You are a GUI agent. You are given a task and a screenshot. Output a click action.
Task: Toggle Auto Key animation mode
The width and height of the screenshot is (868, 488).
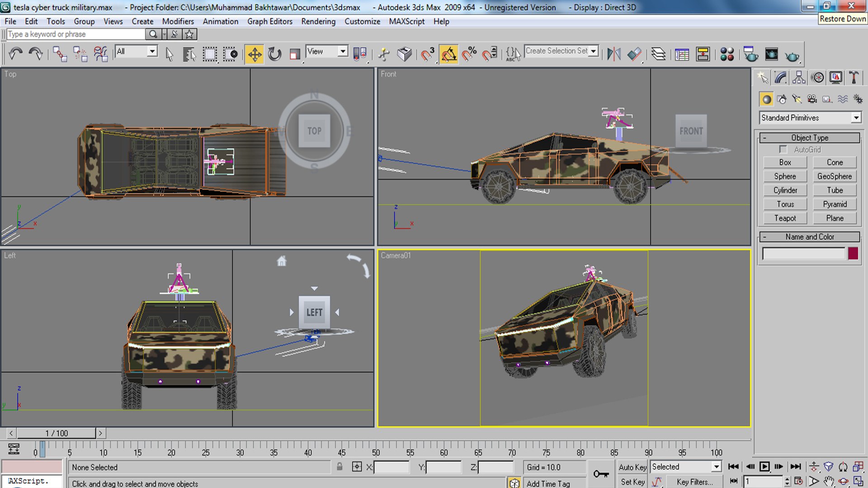(632, 467)
